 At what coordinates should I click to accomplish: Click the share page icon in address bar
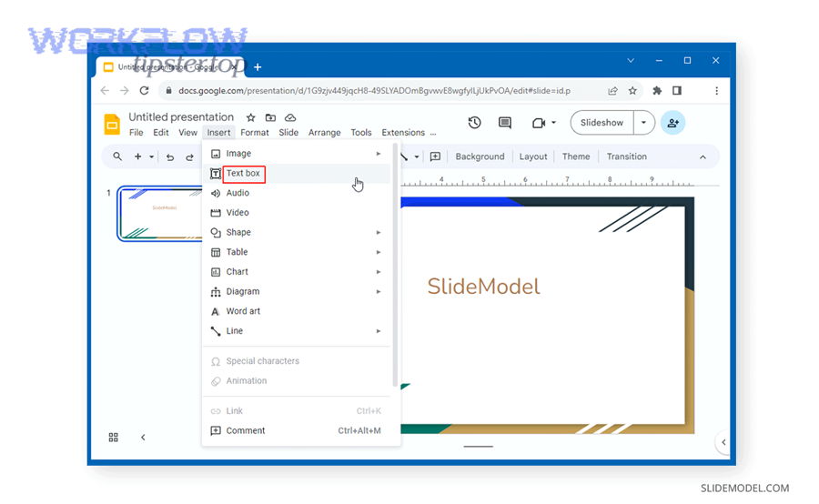[612, 91]
